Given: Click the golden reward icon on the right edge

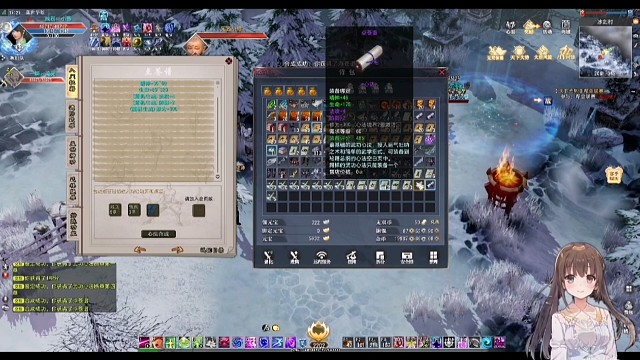Looking at the screenshot, I should (613, 176).
